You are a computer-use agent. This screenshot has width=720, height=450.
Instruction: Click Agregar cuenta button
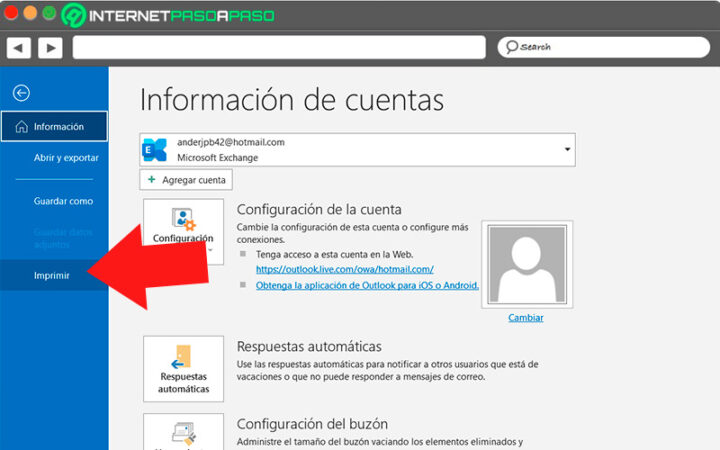point(186,180)
